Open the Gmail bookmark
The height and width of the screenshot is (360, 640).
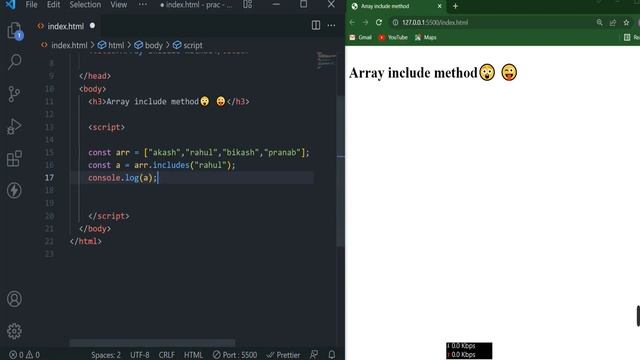(x=360, y=38)
